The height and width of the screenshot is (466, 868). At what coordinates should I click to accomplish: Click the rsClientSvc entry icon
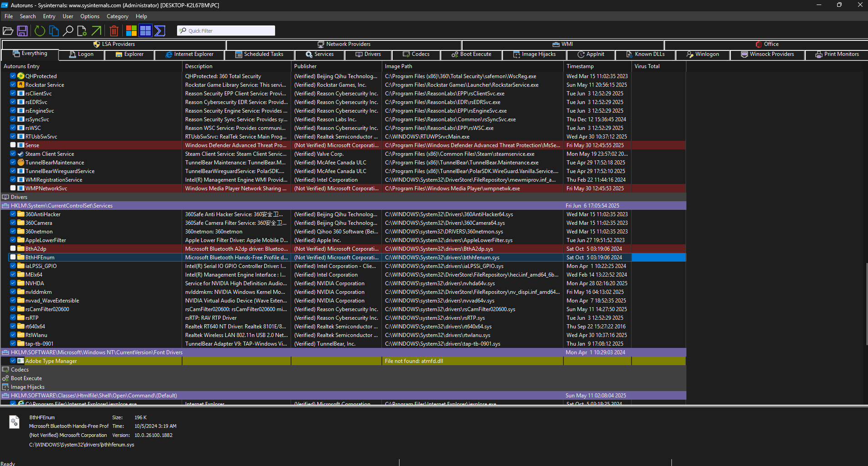click(x=20, y=93)
